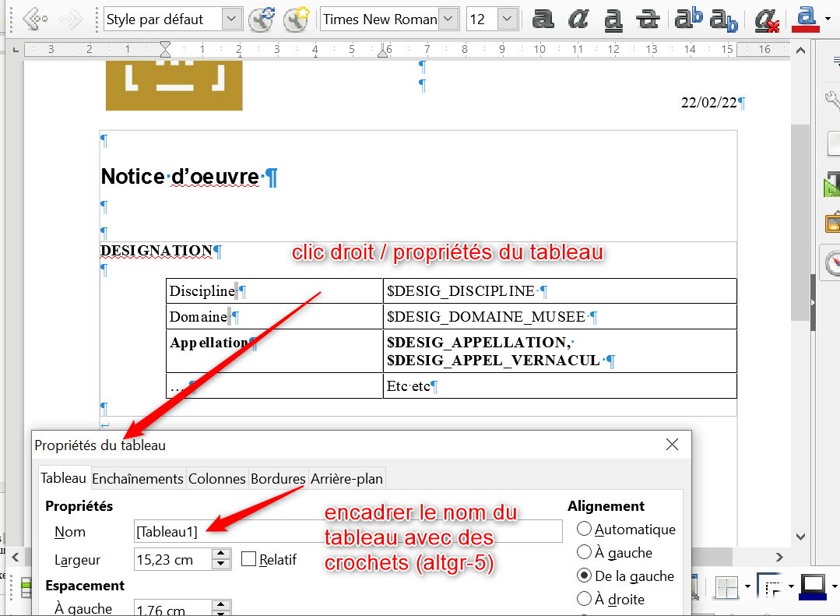Screen dimensions: 840x616
Task: Click the À gauche spacing field 1,76 cm
Action: tap(173, 608)
